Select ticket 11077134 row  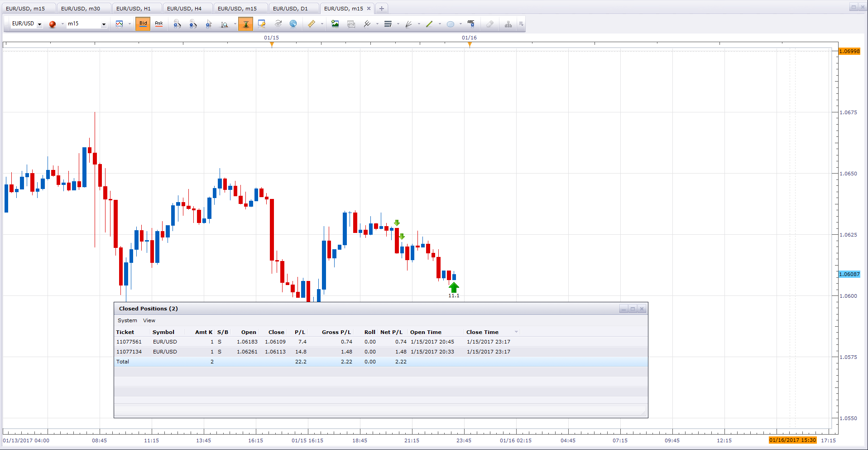click(380, 352)
